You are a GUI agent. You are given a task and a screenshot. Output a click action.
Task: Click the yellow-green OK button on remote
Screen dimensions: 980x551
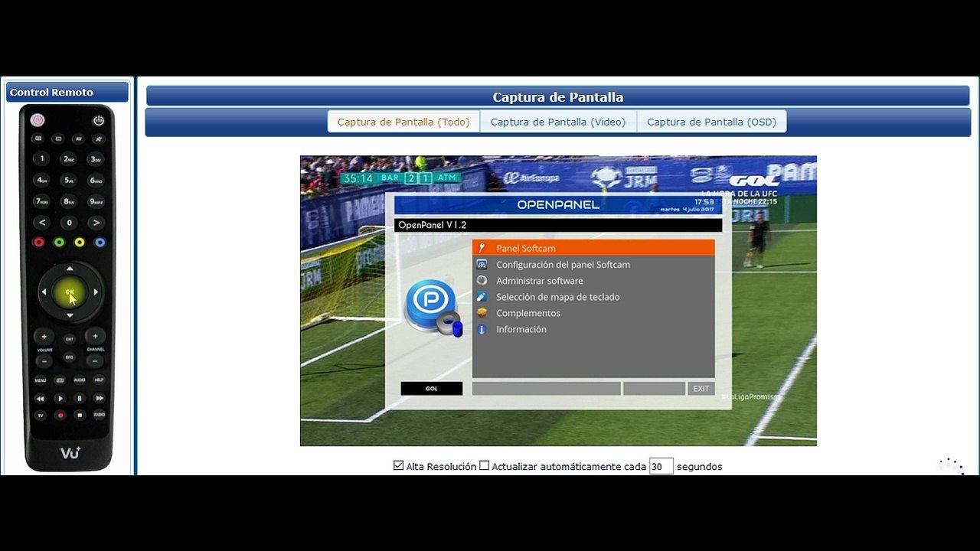[x=70, y=292]
